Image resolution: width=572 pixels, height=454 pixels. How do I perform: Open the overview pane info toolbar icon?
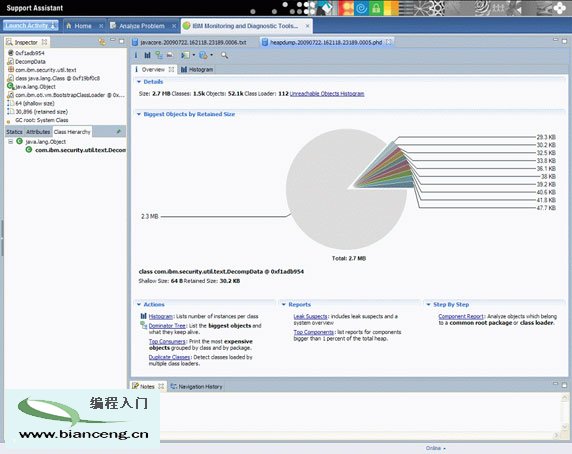[x=136, y=55]
